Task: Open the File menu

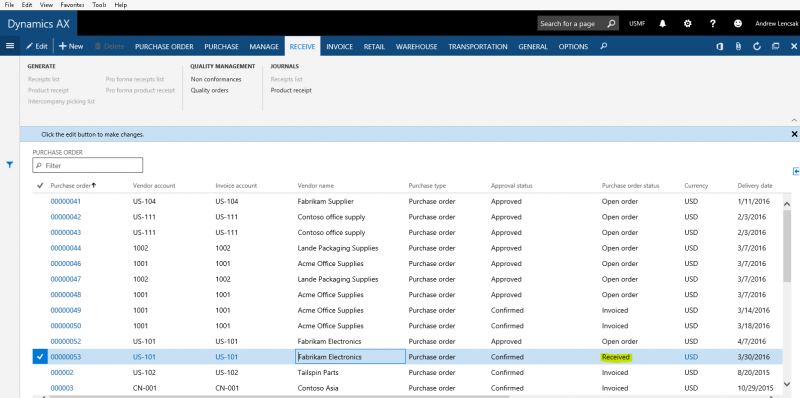Action: click(x=9, y=5)
